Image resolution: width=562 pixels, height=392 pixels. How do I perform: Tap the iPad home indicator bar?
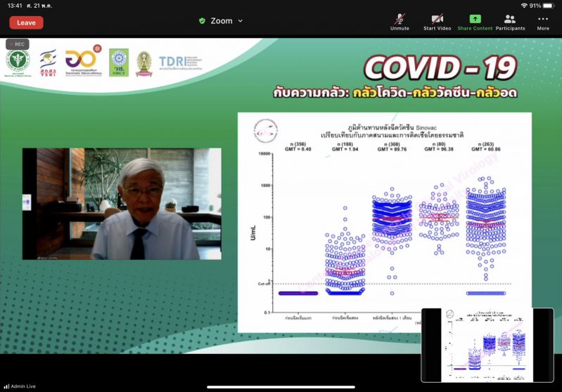281,386
